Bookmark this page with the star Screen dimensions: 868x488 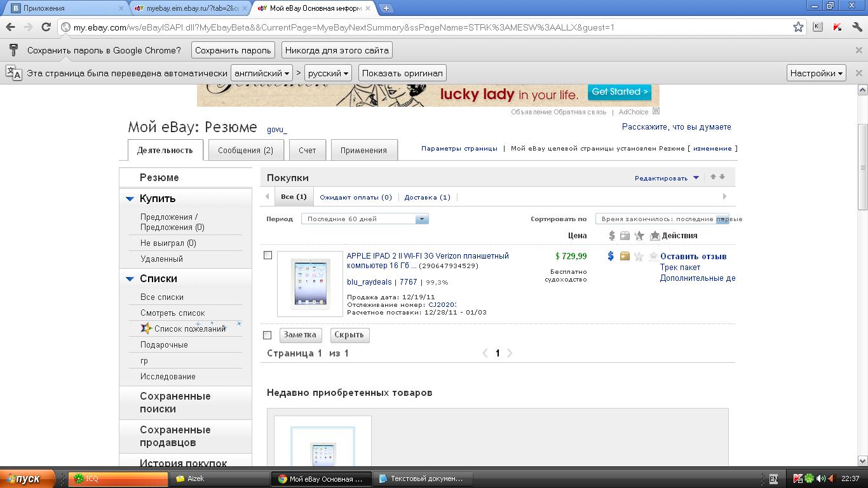pyautogui.click(x=798, y=27)
